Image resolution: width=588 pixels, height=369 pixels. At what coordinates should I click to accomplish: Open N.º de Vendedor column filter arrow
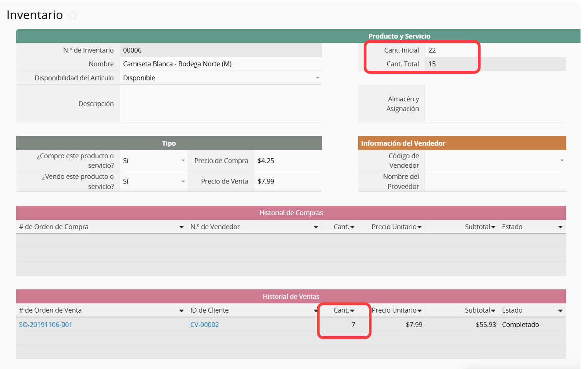[316, 227]
